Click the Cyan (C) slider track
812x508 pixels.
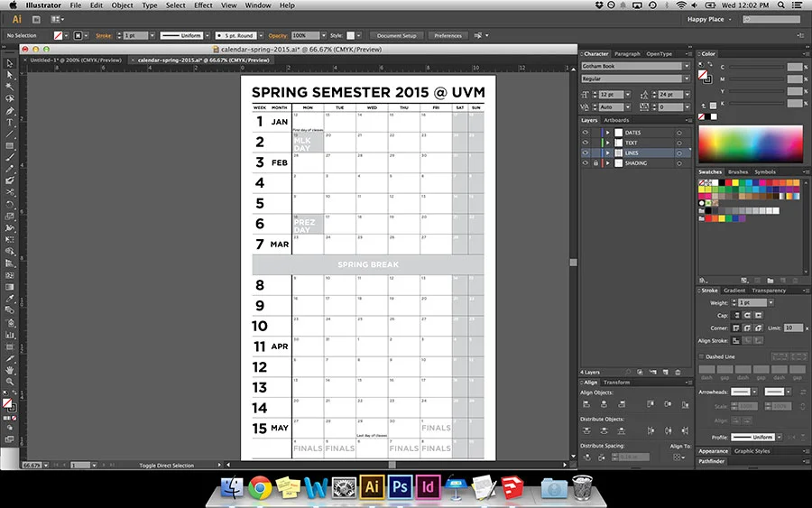pos(757,68)
